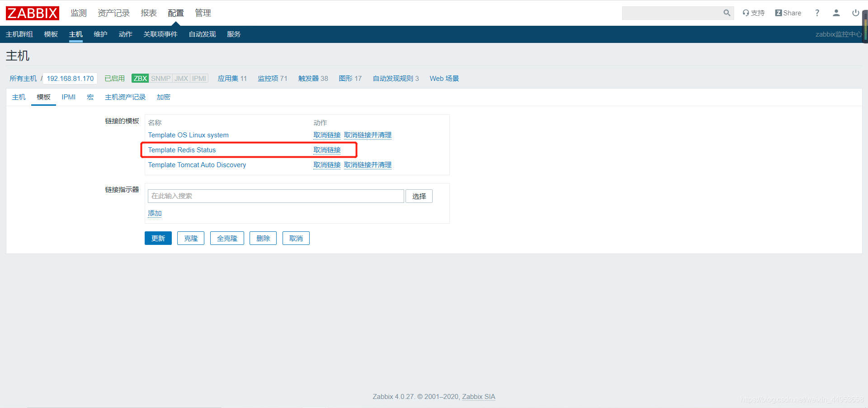Open 触发器 38 link
The width and height of the screenshot is (868, 408).
pos(313,79)
